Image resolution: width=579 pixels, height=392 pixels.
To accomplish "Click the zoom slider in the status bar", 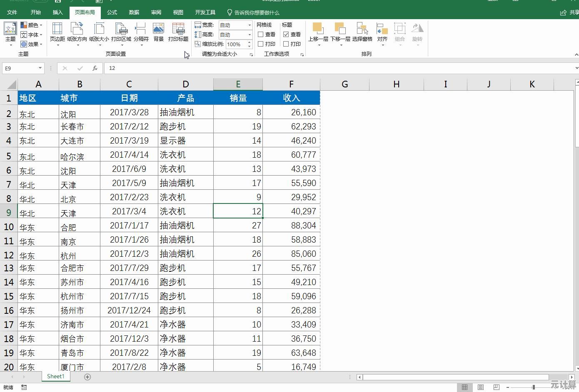I will [534, 387].
